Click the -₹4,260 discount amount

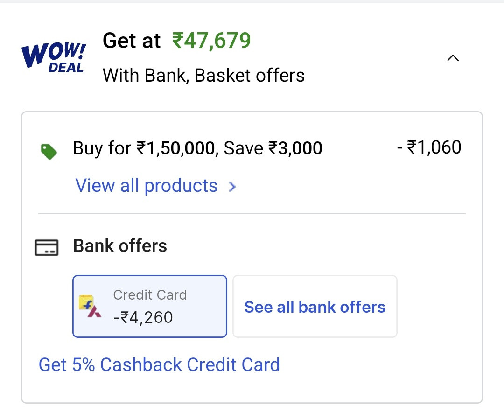[143, 317]
